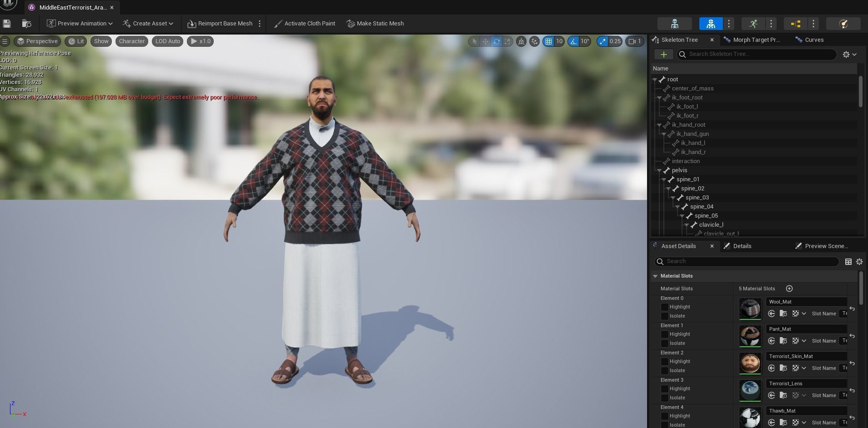The image size is (868, 428).
Task: Toggle scale snapping in the viewport
Action: pos(602,41)
